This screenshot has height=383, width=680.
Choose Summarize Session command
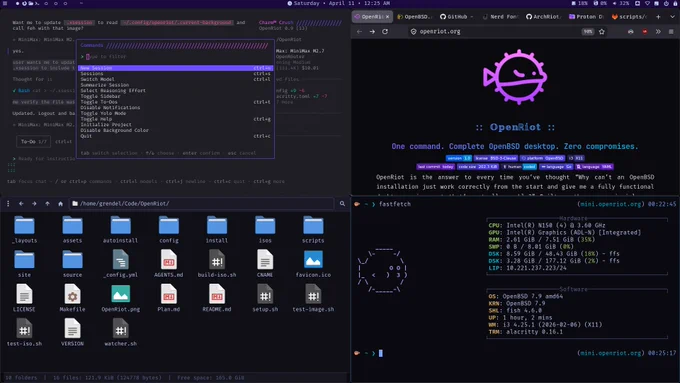click(x=176, y=85)
